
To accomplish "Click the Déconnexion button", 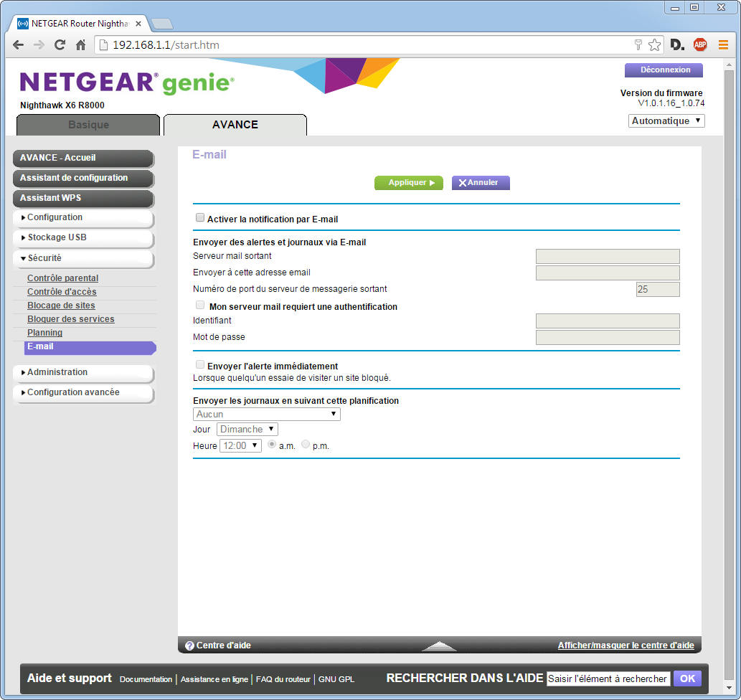I will [664, 70].
